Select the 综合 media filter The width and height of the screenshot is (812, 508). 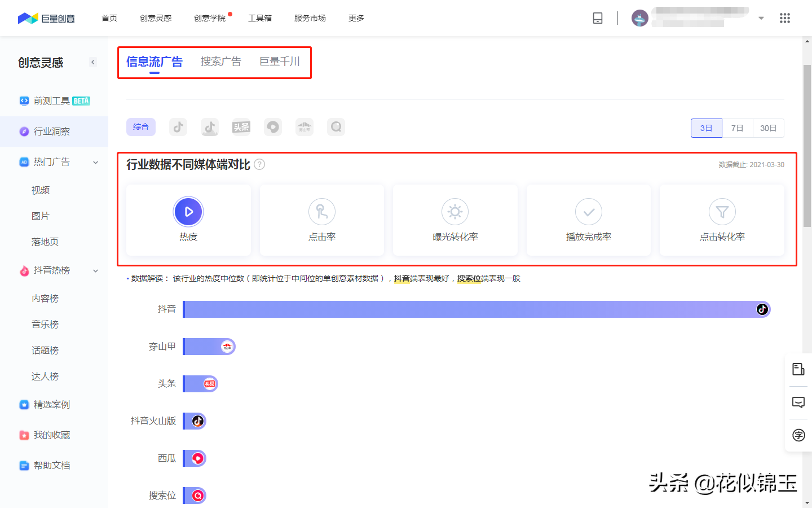coord(141,127)
